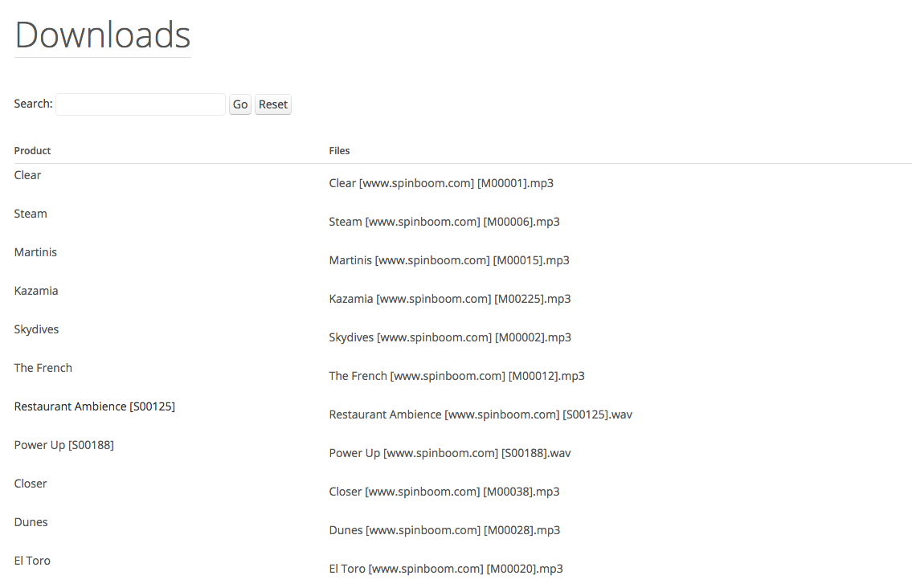Download Restaurant Ambience S00125 wav file
The width and height of the screenshot is (912, 588).
pyautogui.click(x=481, y=414)
